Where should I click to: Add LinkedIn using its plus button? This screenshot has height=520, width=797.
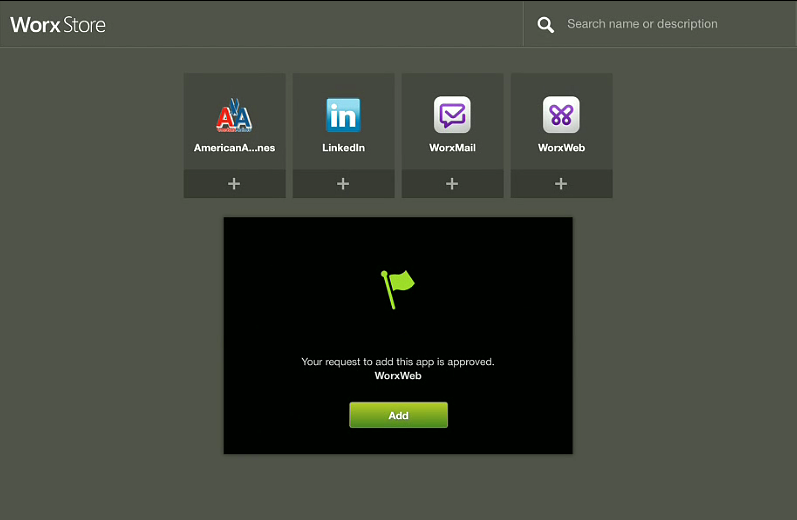(343, 184)
